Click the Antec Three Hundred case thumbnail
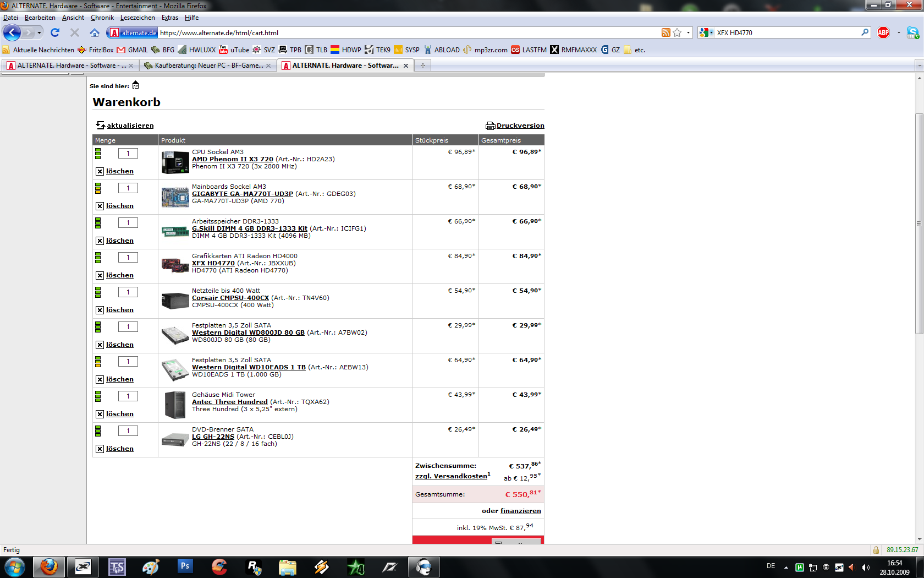This screenshot has height=578, width=924. [175, 405]
